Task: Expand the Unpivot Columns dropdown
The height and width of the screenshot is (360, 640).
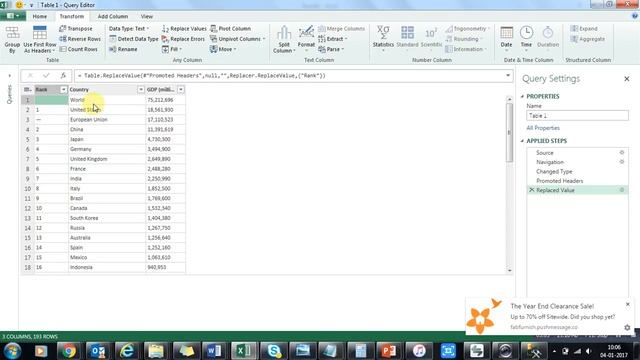Action: coord(238,39)
